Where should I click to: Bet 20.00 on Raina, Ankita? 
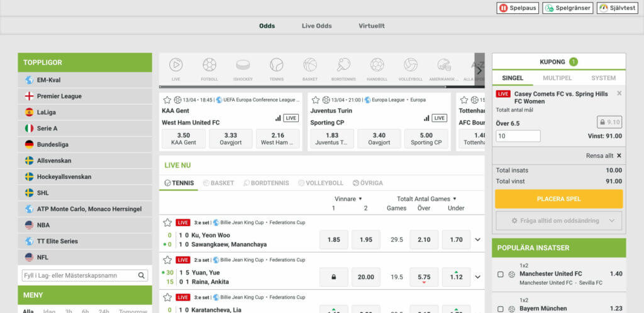click(365, 277)
